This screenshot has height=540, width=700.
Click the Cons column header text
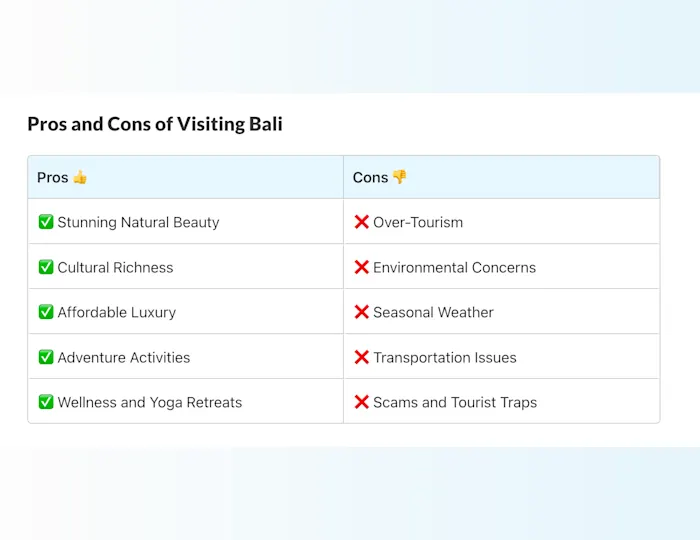pyautogui.click(x=370, y=177)
